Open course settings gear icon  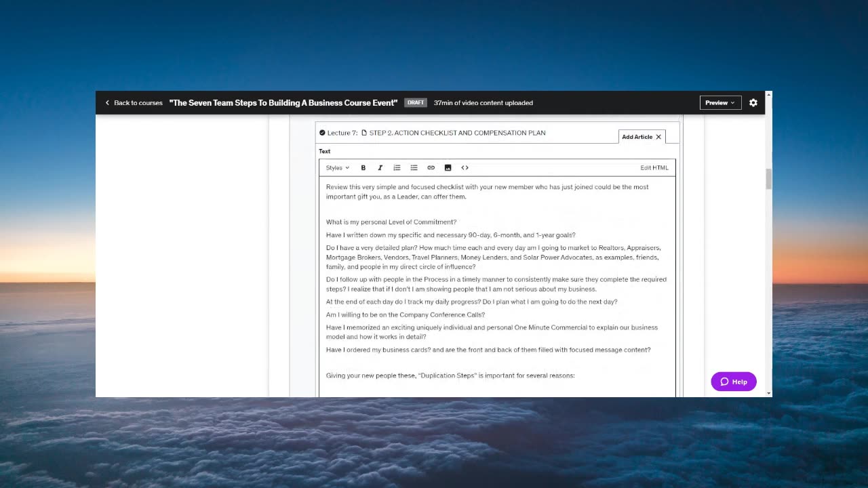[x=753, y=103]
